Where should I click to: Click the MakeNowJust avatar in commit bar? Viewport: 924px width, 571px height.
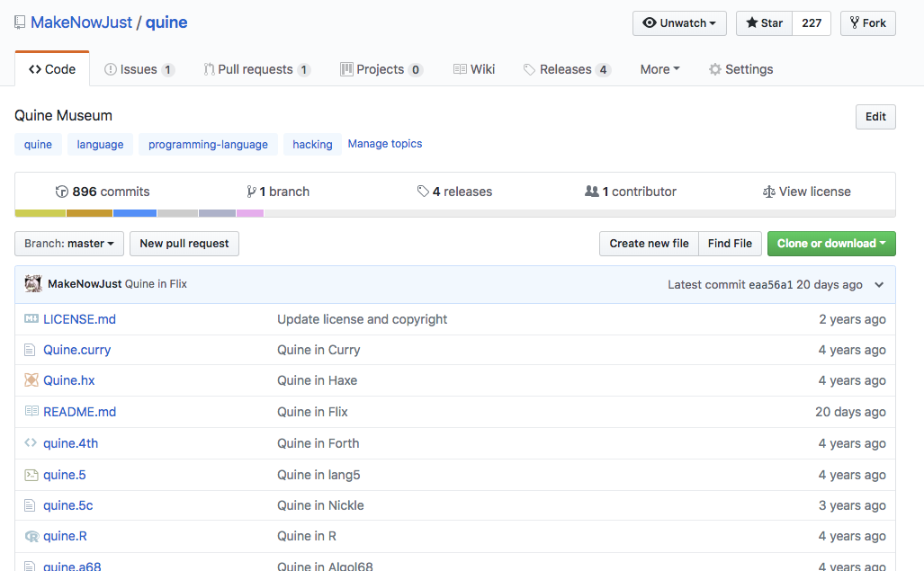click(x=33, y=284)
